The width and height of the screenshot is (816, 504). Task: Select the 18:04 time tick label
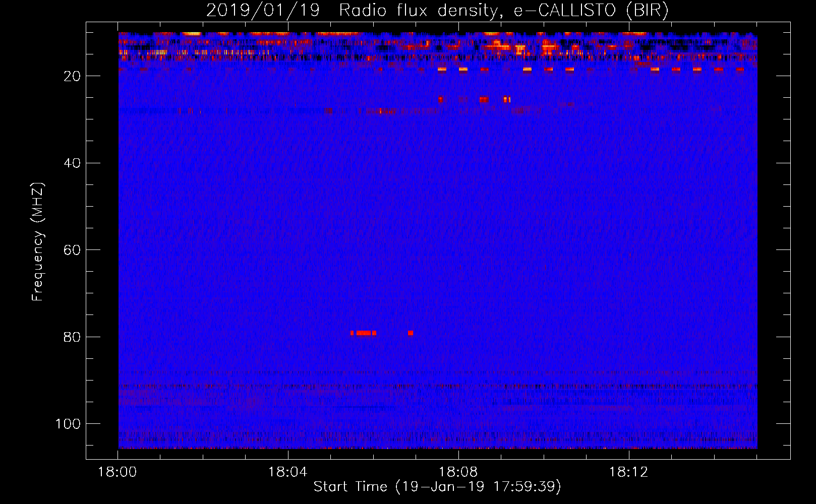[x=287, y=472]
